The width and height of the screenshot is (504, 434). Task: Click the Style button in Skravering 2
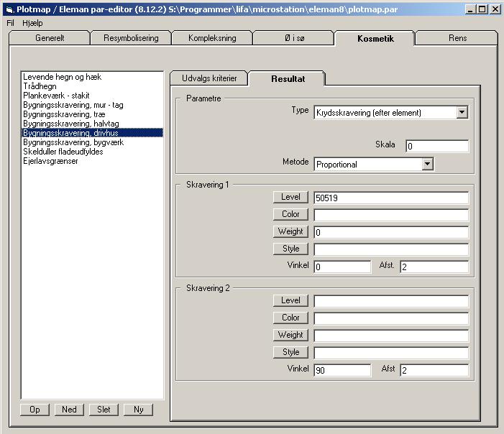click(290, 352)
